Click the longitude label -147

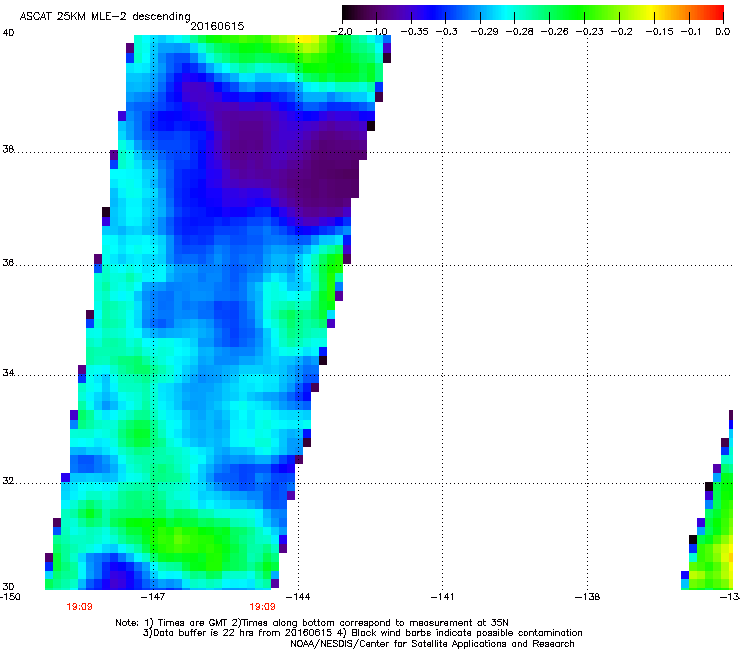tap(153, 597)
